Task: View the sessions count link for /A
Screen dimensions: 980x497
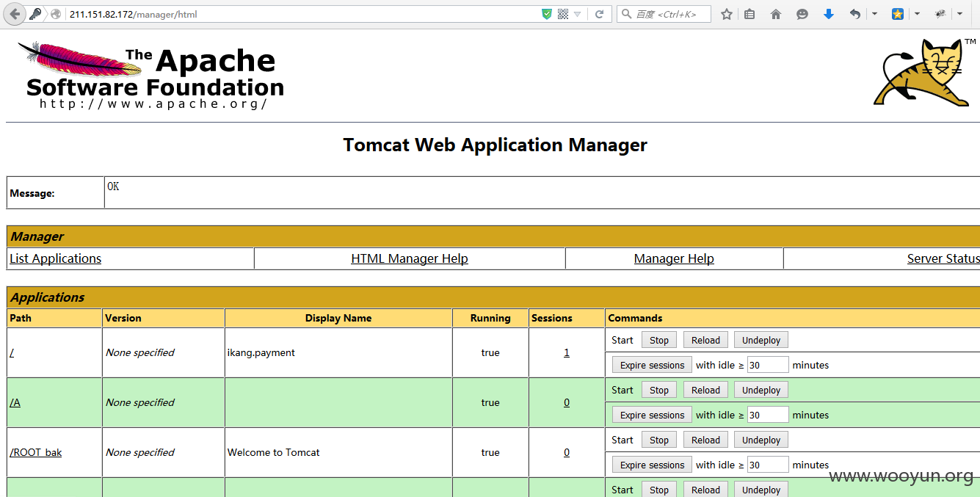Action: pyautogui.click(x=567, y=402)
